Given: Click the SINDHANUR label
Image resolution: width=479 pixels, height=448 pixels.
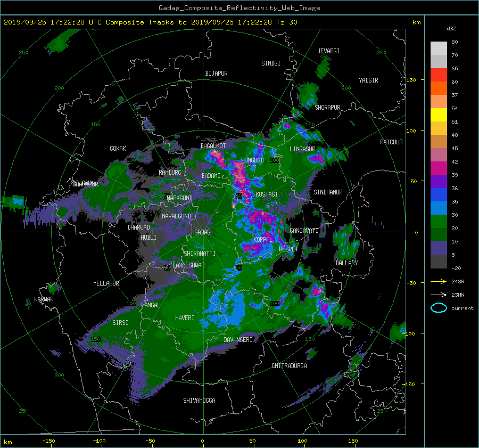Looking at the screenshot, I should coord(328,192).
